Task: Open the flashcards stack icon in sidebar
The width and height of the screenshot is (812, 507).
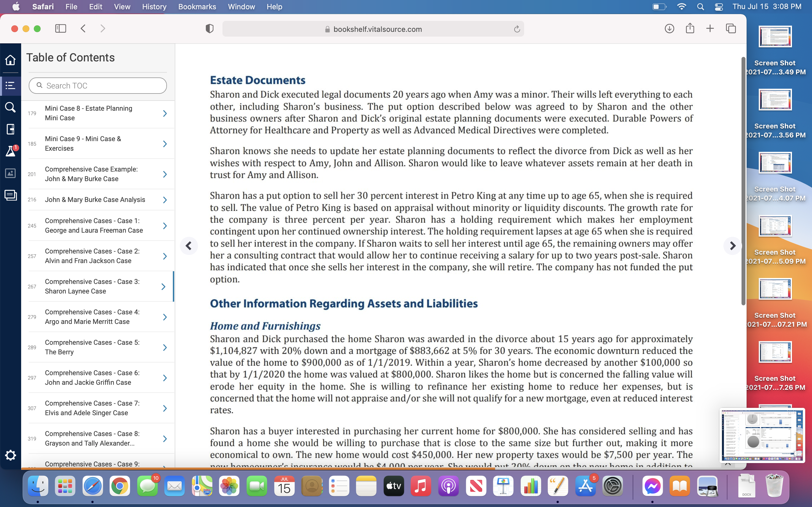Action: click(x=10, y=195)
